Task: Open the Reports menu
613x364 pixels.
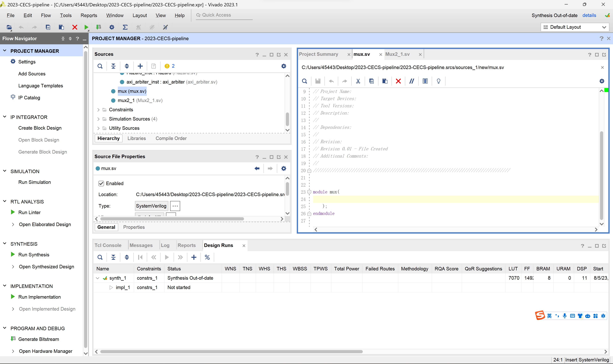Action: [89, 15]
